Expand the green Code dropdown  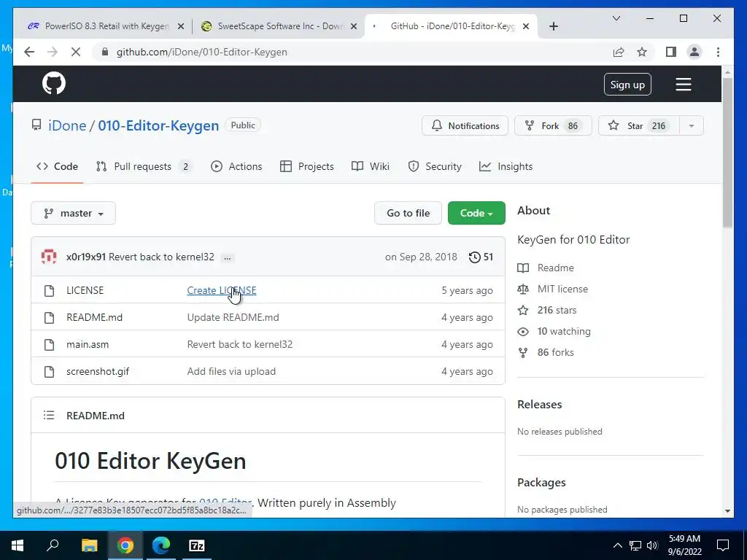(476, 213)
